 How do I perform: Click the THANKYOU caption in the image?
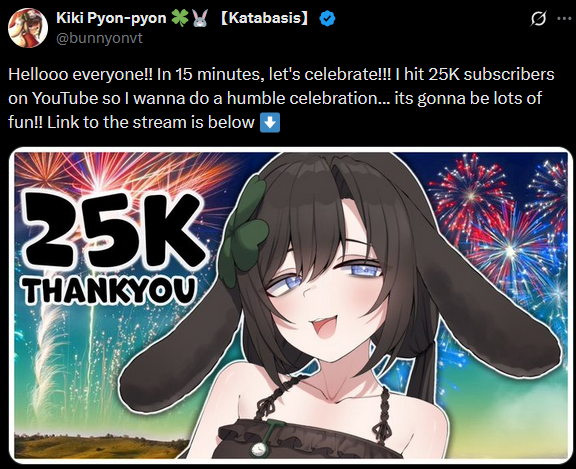(x=109, y=291)
